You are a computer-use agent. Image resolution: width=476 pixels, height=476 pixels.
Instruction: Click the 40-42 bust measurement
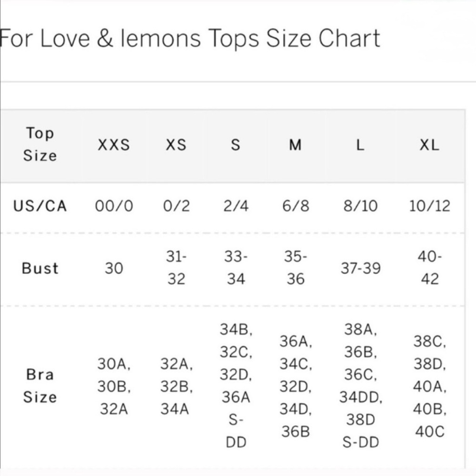click(x=429, y=268)
